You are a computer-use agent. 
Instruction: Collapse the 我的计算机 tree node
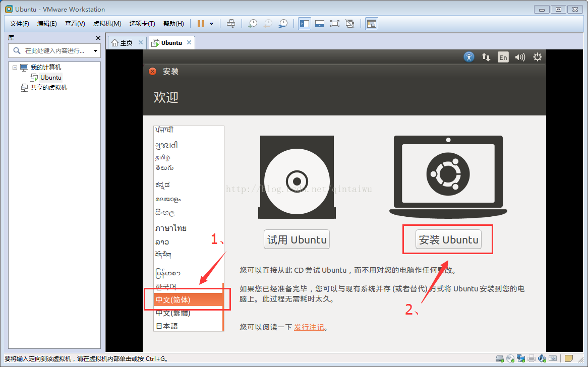[15, 68]
